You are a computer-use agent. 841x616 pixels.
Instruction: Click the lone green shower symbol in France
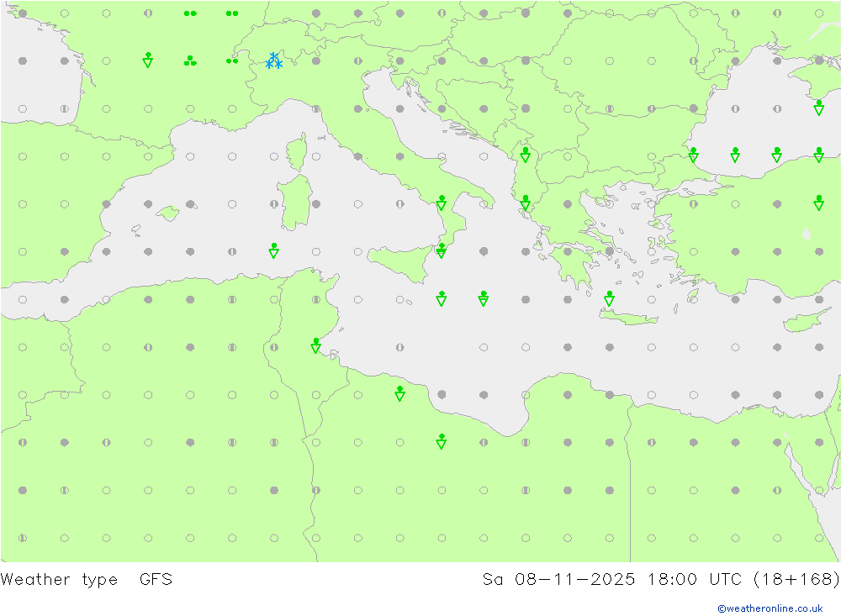click(x=148, y=60)
